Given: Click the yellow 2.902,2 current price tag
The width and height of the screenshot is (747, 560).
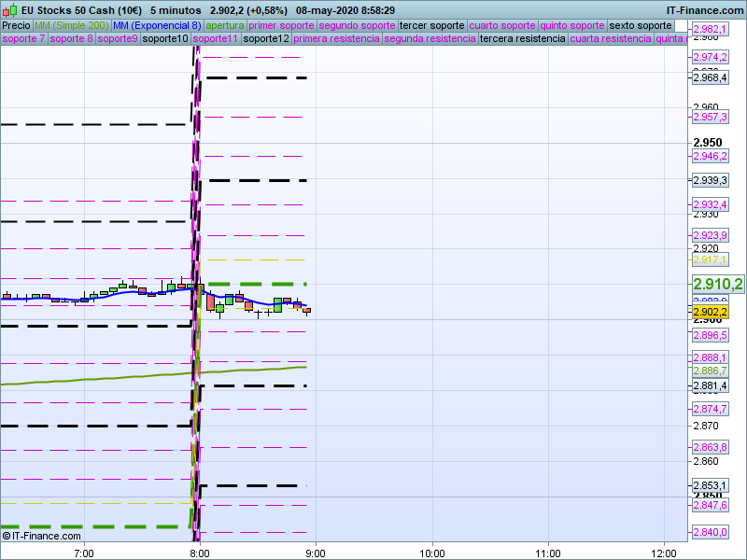Looking at the screenshot, I should 710,312.
